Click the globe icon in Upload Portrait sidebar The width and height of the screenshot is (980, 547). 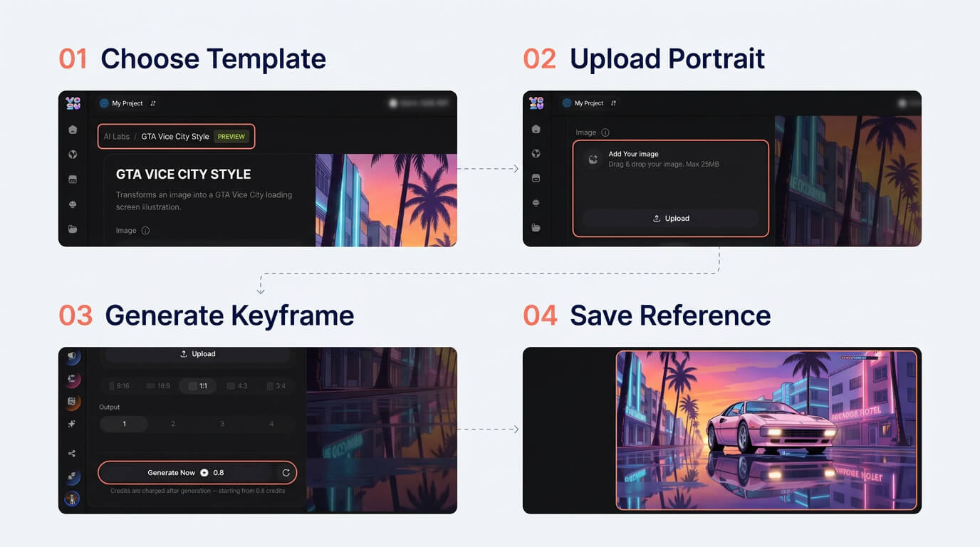coord(536,153)
